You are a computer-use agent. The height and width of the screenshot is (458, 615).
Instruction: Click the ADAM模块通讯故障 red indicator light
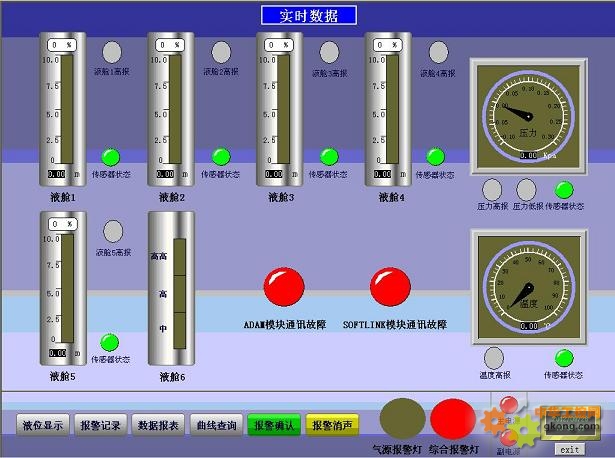click(284, 287)
